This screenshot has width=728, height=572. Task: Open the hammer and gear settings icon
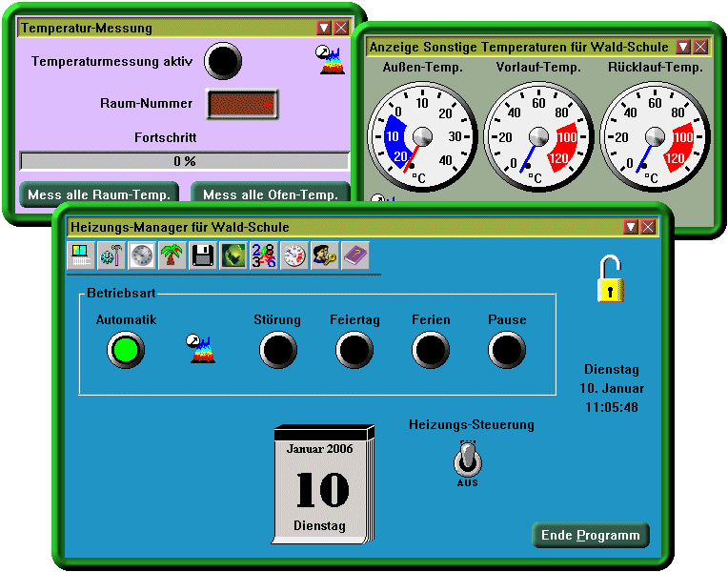point(111,255)
